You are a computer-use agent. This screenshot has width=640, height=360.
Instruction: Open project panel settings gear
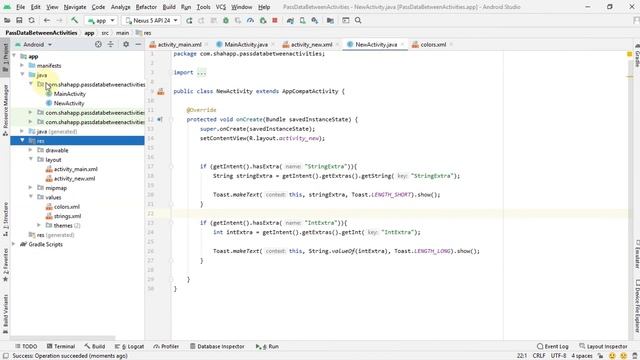point(126,44)
